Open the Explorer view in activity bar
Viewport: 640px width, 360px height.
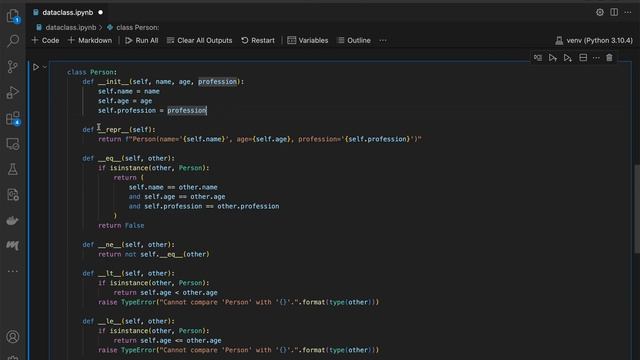coord(13,16)
